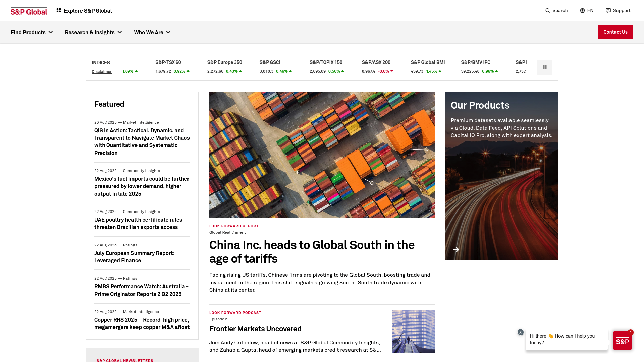Click the S&P Global Newsletters label
The height and width of the screenshot is (362, 644).
[x=125, y=360]
